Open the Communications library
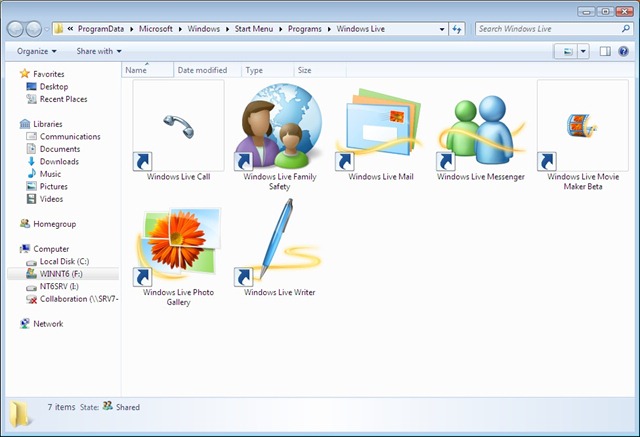640x437 pixels. (70, 137)
